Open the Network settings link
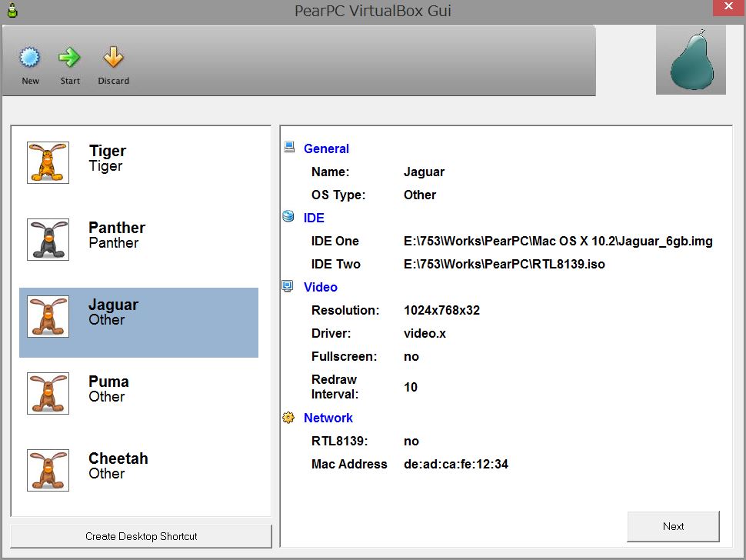 pos(328,418)
